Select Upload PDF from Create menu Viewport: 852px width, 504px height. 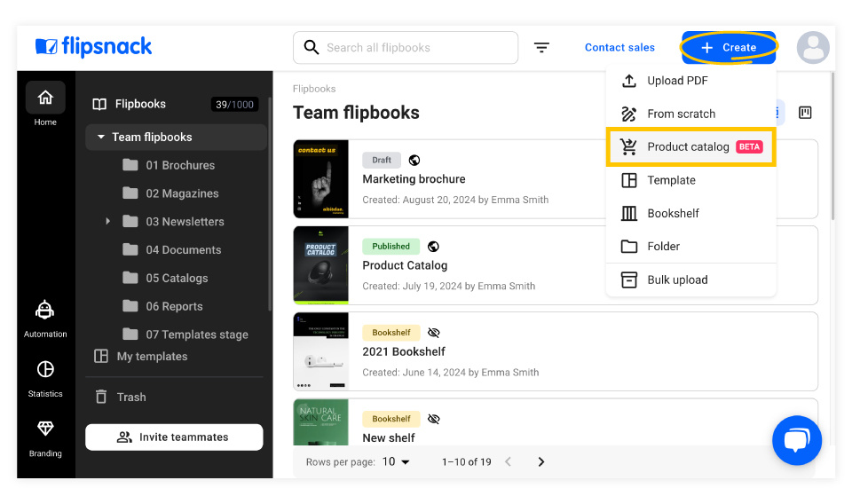[x=690, y=81]
